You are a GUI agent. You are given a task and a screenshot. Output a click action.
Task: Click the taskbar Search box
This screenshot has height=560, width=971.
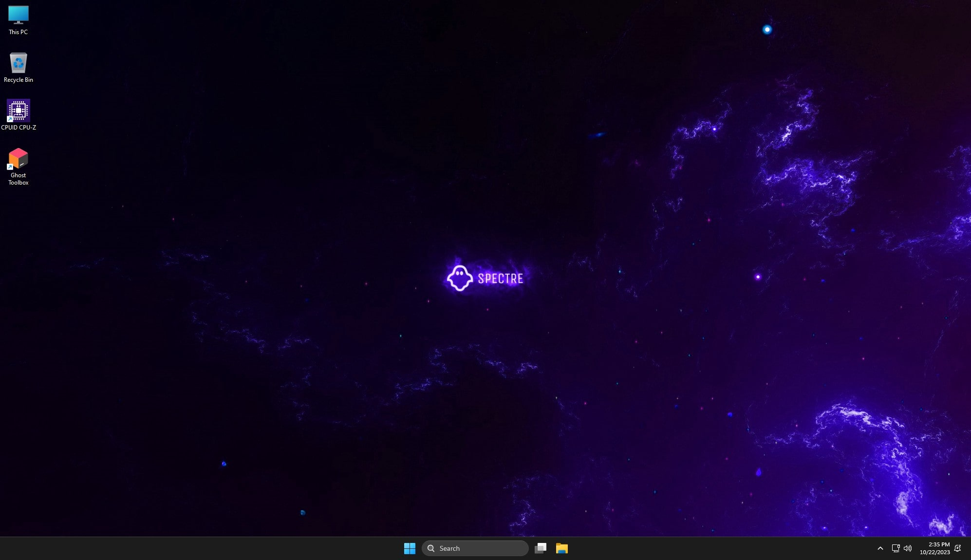pyautogui.click(x=475, y=548)
